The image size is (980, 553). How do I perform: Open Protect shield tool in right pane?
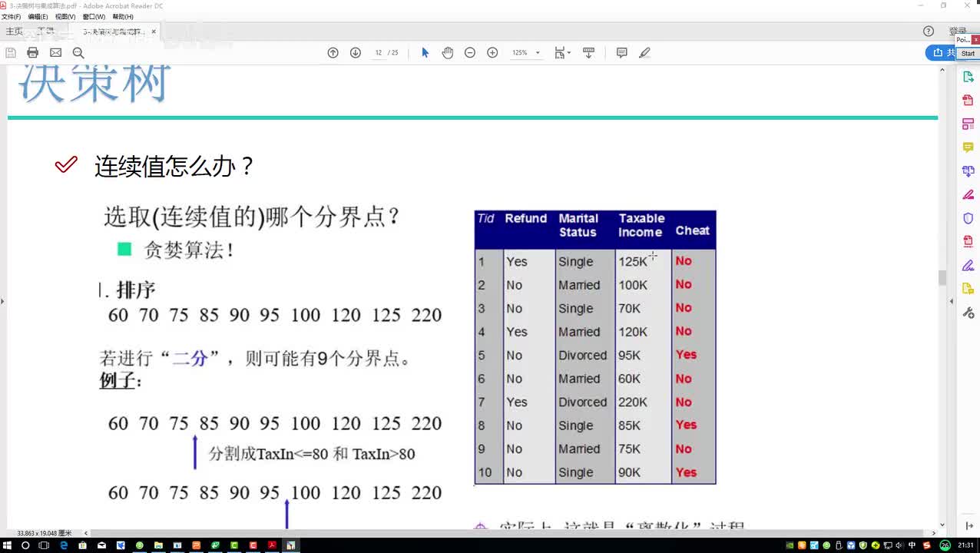coord(968,218)
